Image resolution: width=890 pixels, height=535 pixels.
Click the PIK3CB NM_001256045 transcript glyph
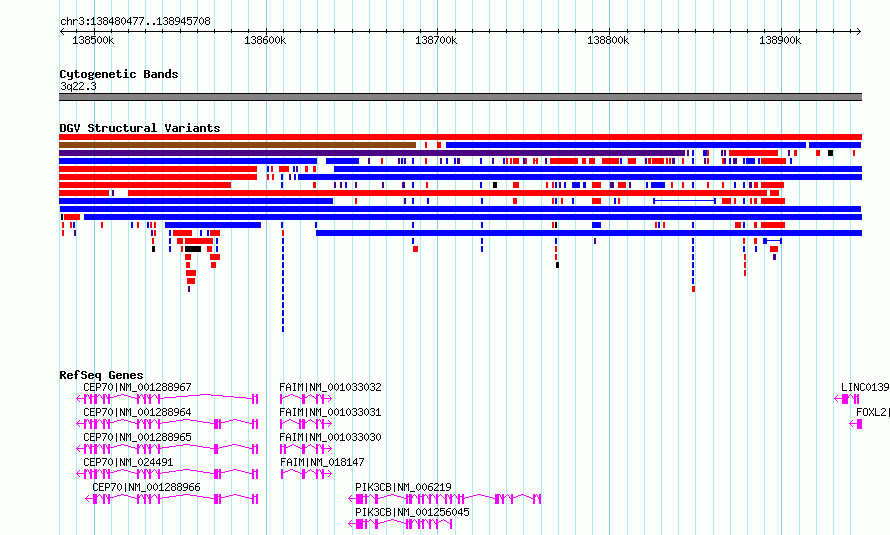[x=401, y=524]
